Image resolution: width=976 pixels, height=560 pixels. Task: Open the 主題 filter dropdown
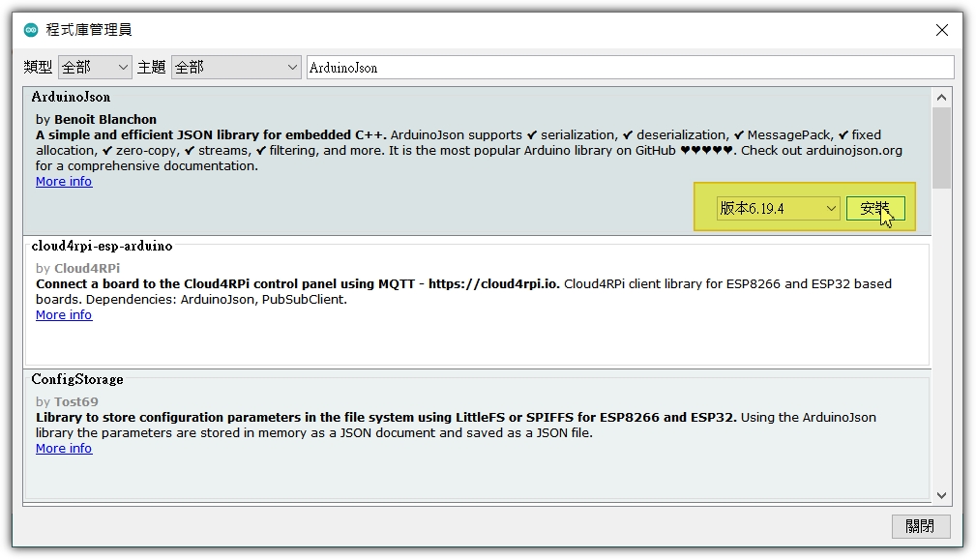236,68
